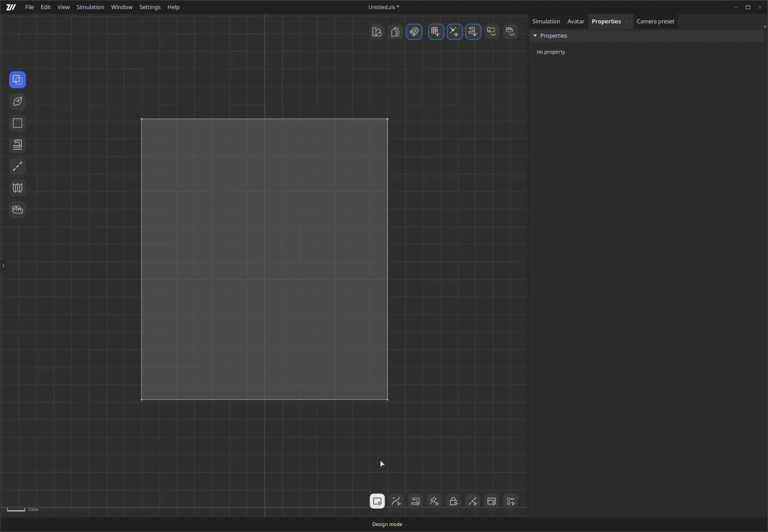Activate the fold map tool
Screen dimensions: 768x532
[17, 188]
